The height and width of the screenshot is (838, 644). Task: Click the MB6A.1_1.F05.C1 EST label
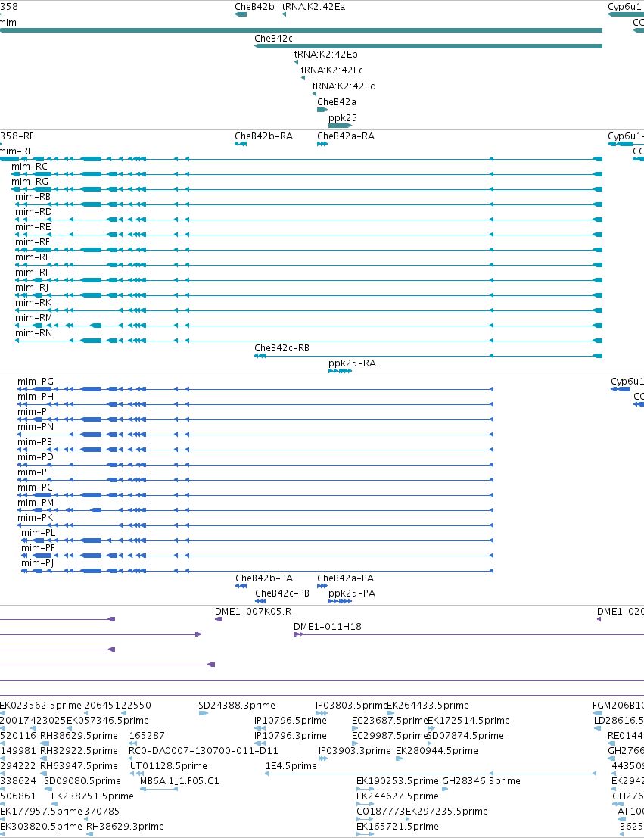pyautogui.click(x=179, y=781)
